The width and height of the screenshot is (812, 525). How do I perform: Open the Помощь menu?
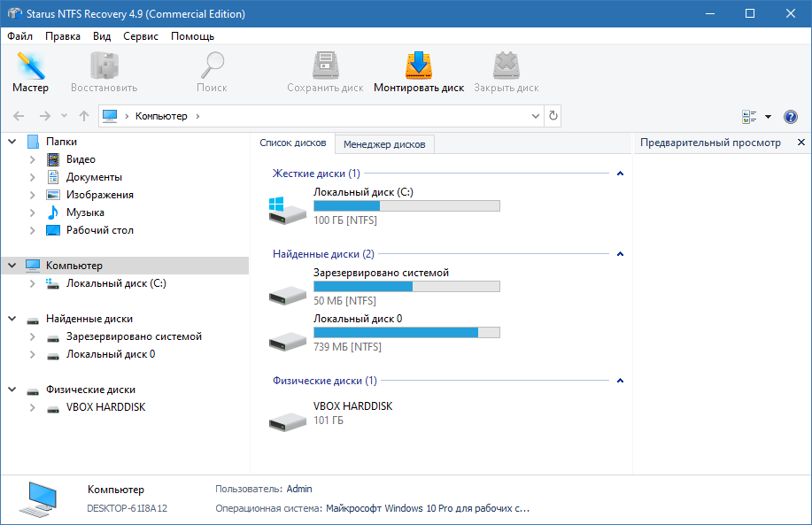tap(193, 36)
